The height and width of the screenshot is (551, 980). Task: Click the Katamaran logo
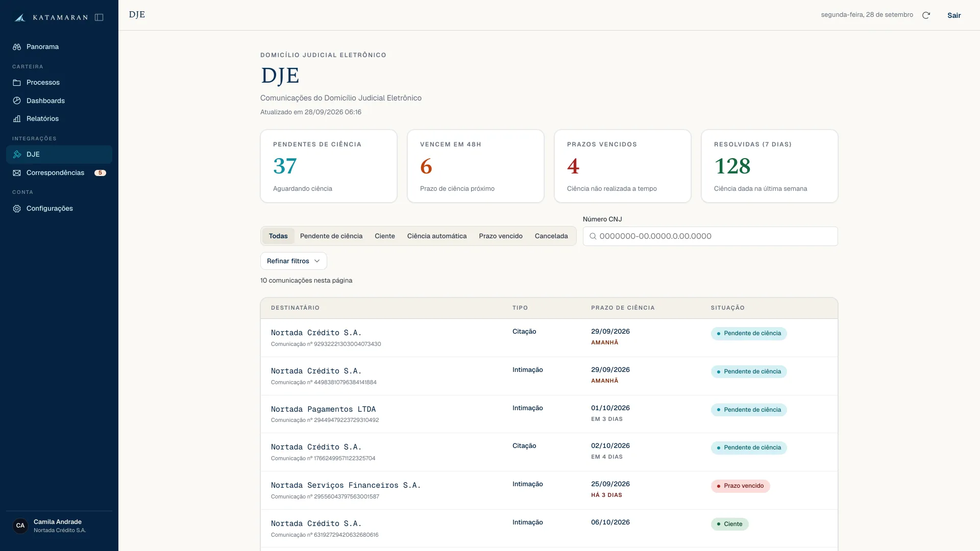point(51,17)
